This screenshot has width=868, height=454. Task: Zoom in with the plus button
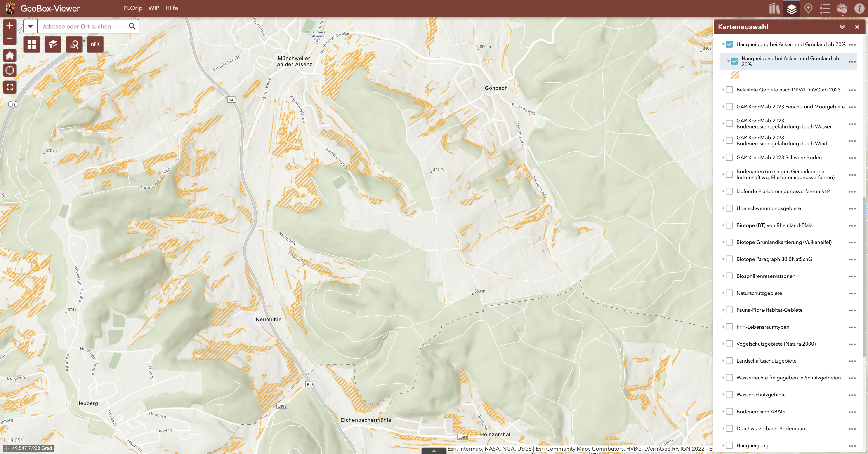9,26
